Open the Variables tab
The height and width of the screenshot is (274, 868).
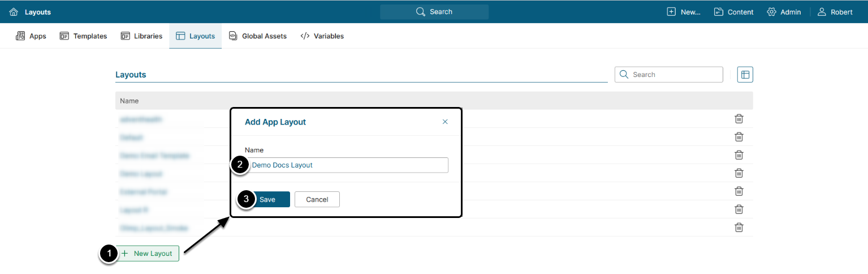tap(322, 36)
